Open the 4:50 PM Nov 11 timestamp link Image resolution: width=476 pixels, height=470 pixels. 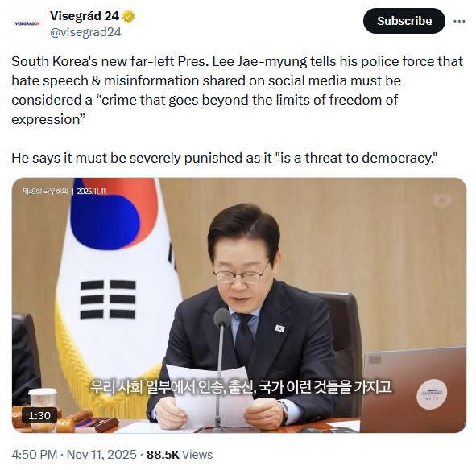[74, 455]
